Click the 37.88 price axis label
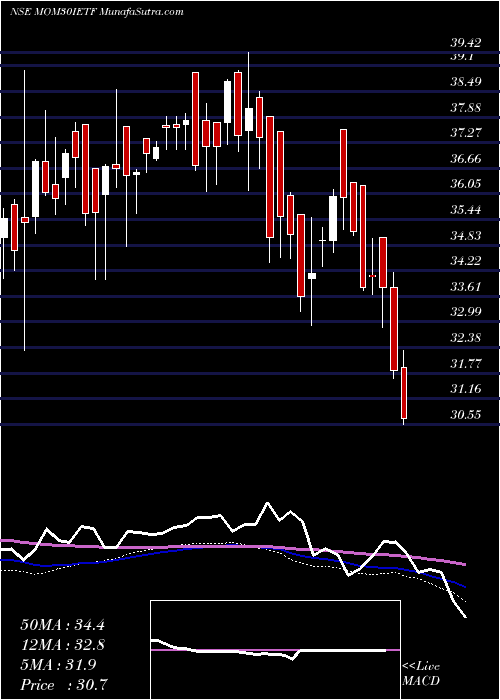Screen dimensions: 500x700 tap(466, 107)
